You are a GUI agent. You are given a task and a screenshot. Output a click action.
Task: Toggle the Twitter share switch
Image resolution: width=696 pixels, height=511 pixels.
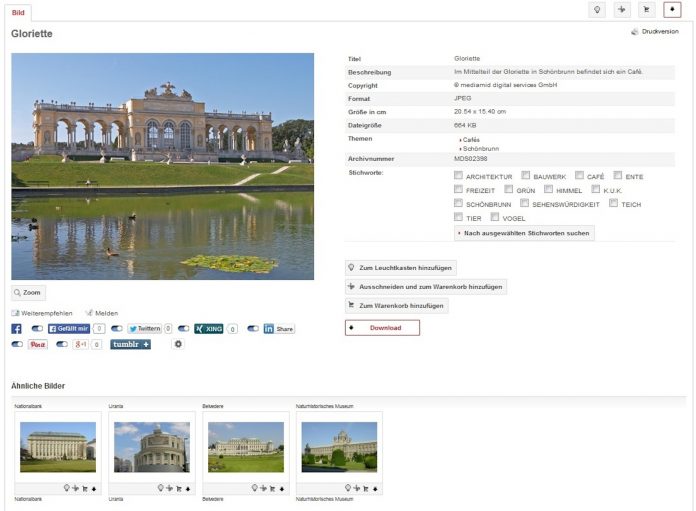[x=116, y=328]
